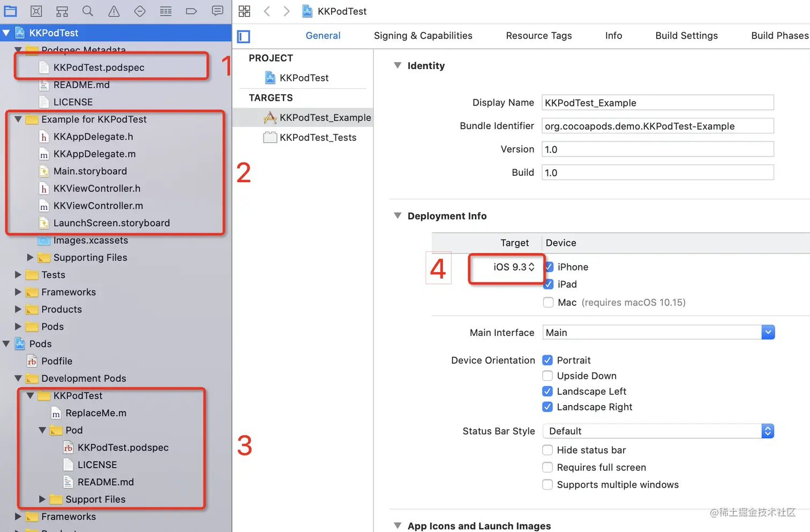The height and width of the screenshot is (532, 810).
Task: Open LICENSE inside Pod folder
Action: click(97, 464)
